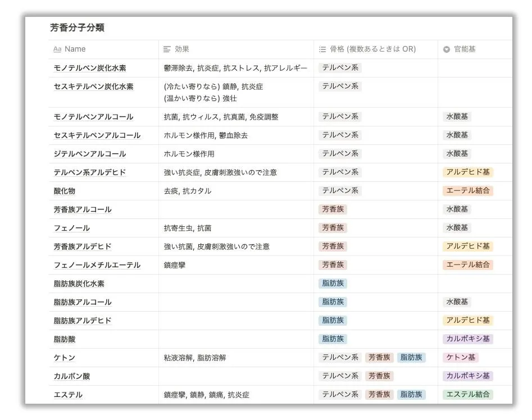Screen dimensions: 532x420
Task: Click empty 効果 cell of 脂肪族アルコール row
Action: [x=236, y=302]
